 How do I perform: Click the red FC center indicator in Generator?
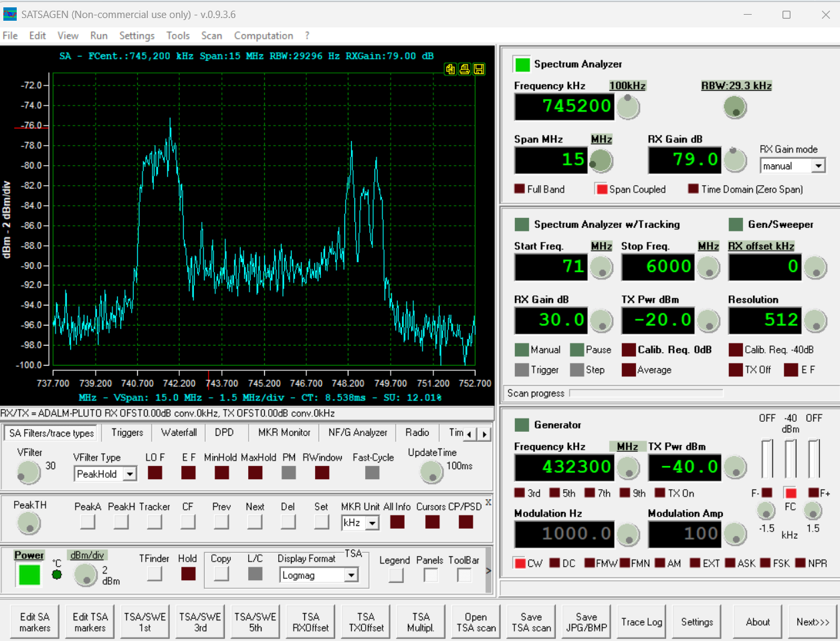791,493
